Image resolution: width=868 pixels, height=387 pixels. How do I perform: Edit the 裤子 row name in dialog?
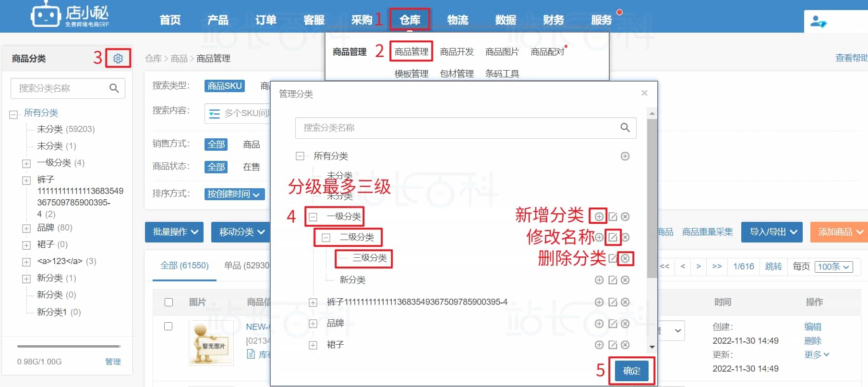pyautogui.click(x=613, y=302)
